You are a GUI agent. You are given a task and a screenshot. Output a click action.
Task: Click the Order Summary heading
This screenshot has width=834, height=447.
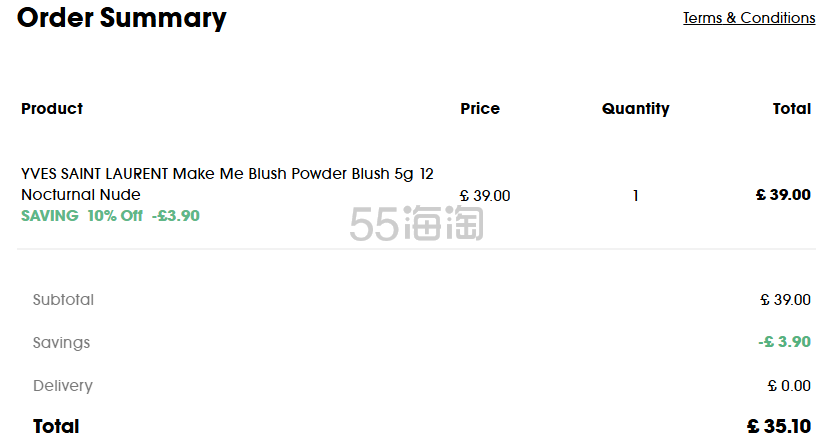(122, 18)
